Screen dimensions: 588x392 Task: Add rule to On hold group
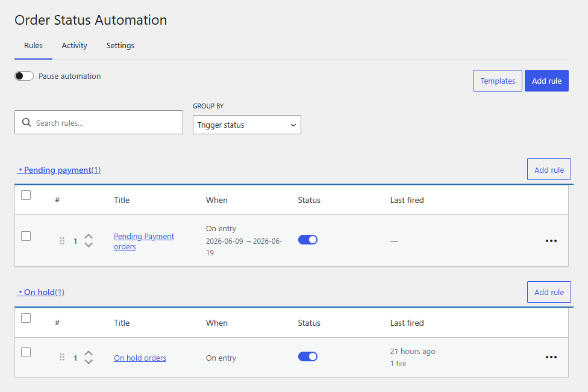pyautogui.click(x=549, y=292)
